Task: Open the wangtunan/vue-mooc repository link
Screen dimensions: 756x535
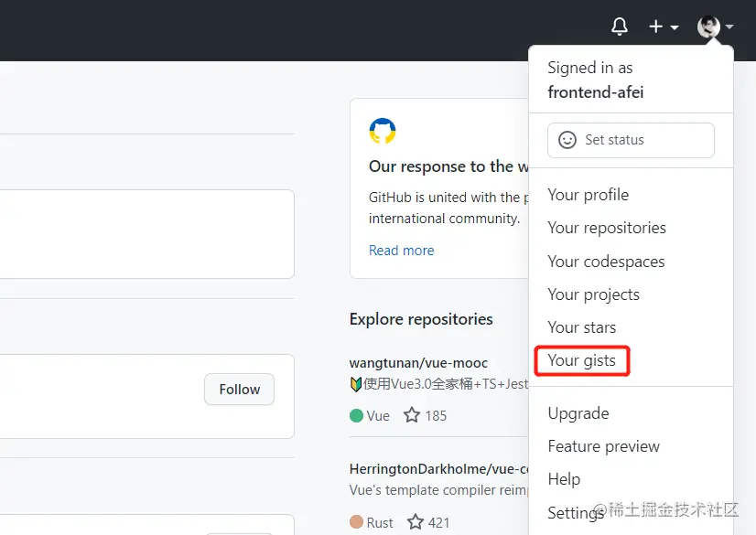Action: (418, 363)
